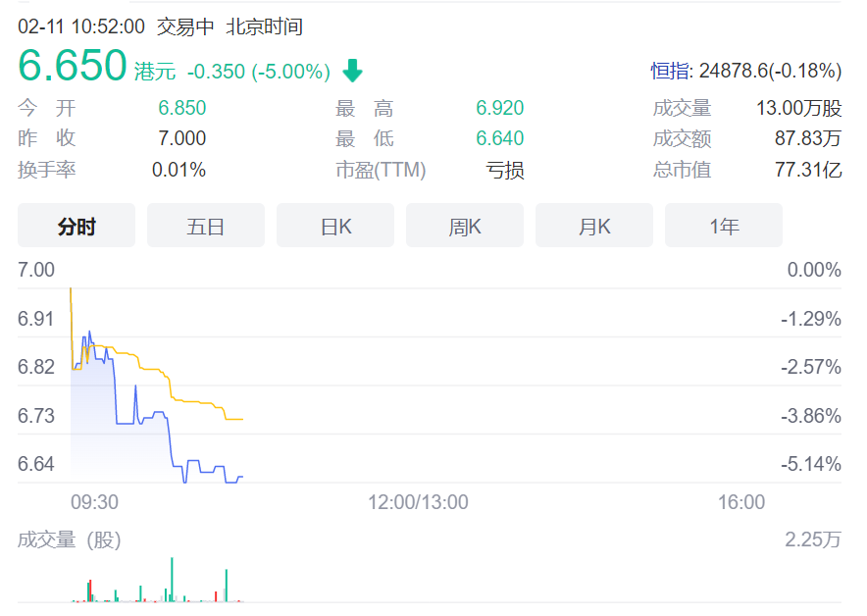867x616 pixels.
Task: Click the green down arrow icon
Action: (x=352, y=71)
